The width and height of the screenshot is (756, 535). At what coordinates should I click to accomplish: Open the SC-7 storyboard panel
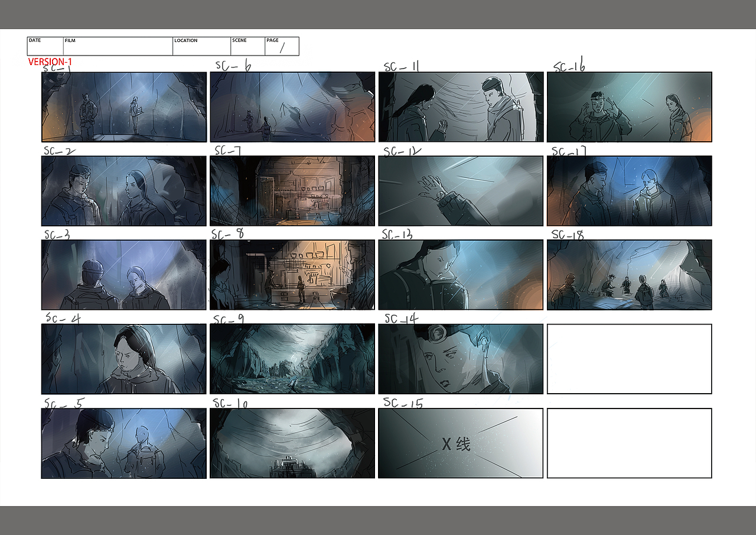click(x=292, y=191)
